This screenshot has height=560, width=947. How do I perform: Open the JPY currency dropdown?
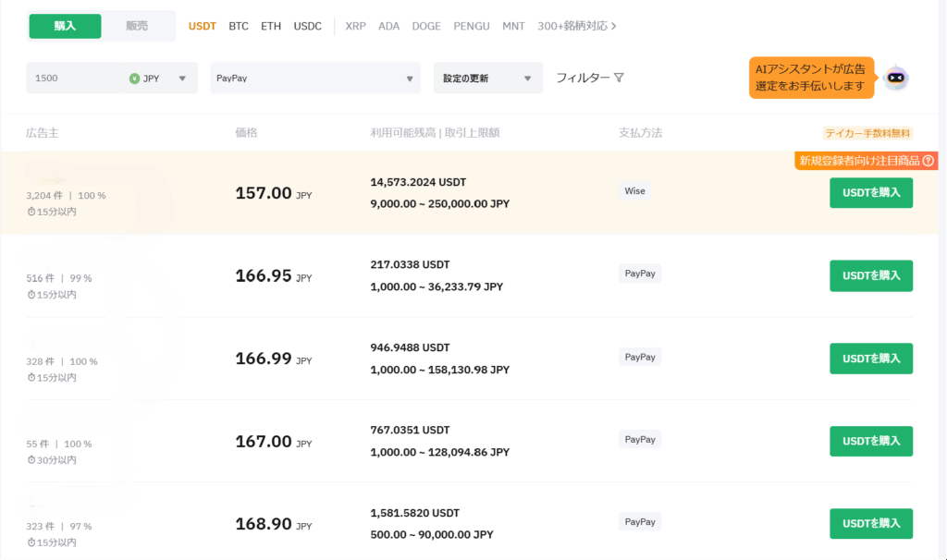[x=181, y=79]
